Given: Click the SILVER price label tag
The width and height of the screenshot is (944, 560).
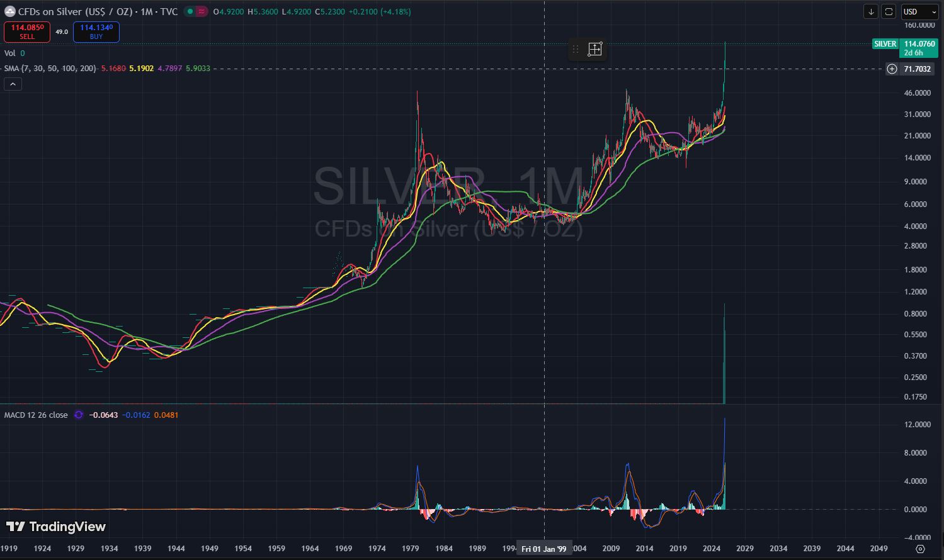Looking at the screenshot, I should point(885,44).
